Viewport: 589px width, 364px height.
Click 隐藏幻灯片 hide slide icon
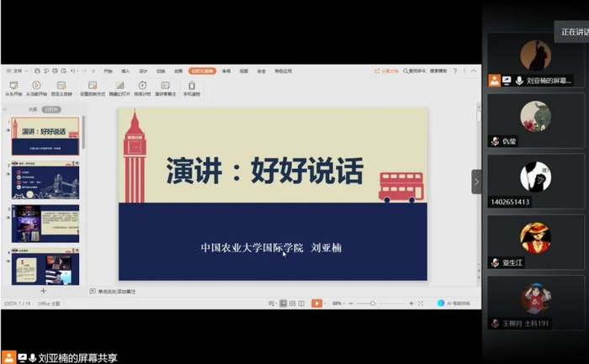click(119, 85)
